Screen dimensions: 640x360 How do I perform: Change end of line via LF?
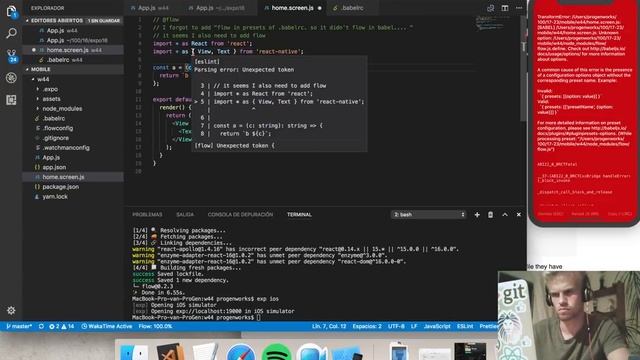click(x=414, y=327)
